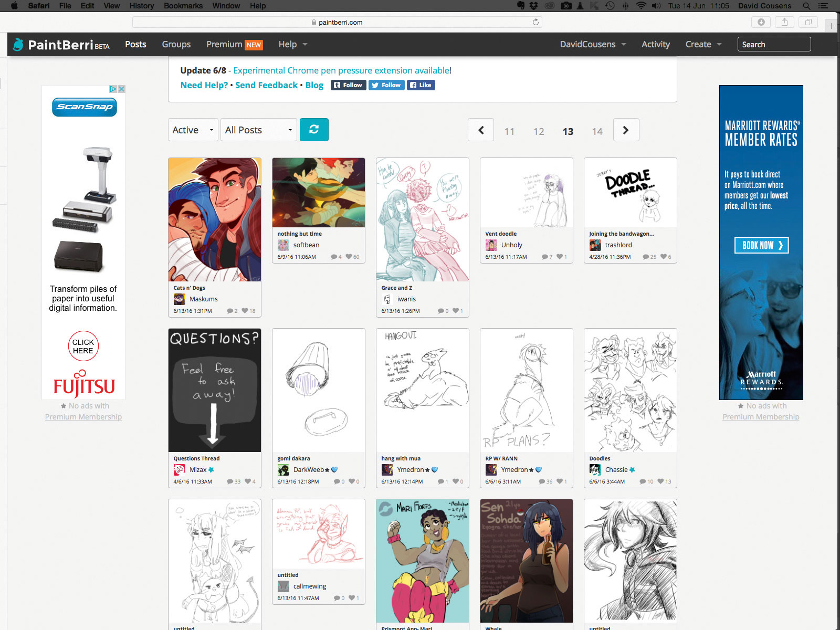Go to page 14
The image size is (840, 630).
click(597, 131)
